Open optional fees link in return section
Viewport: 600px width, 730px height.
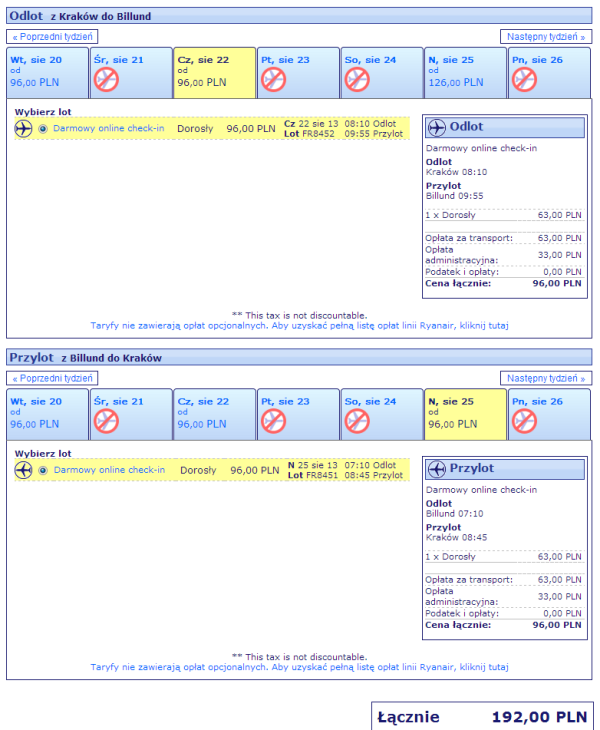point(299,667)
